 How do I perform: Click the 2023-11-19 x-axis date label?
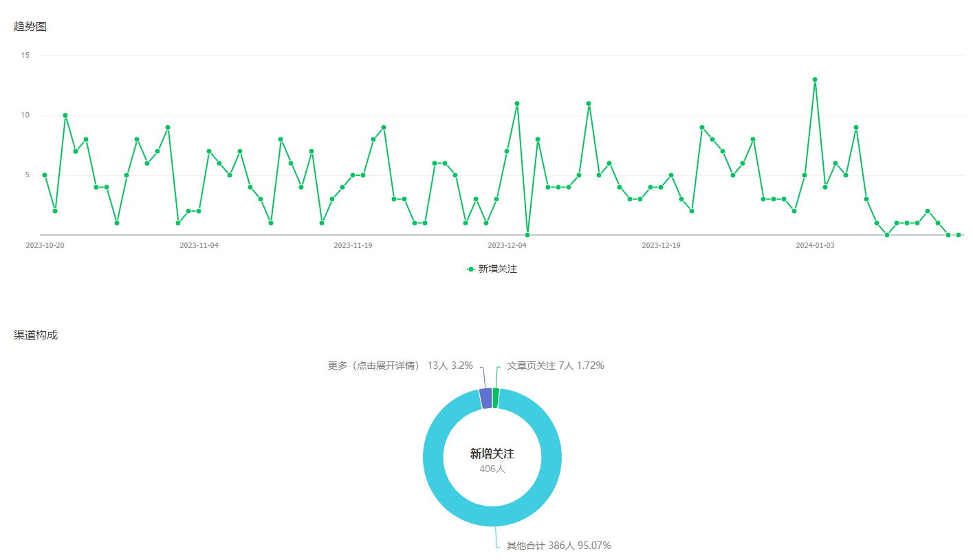[353, 245]
